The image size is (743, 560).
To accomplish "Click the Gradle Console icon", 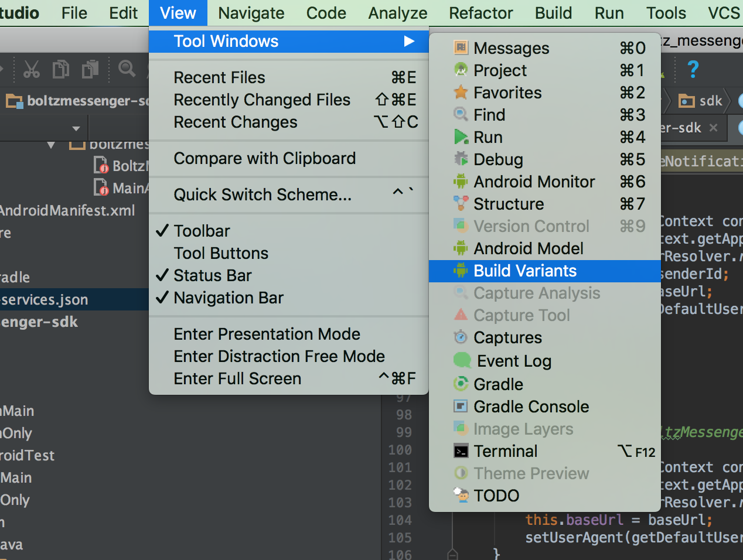I will (x=461, y=406).
